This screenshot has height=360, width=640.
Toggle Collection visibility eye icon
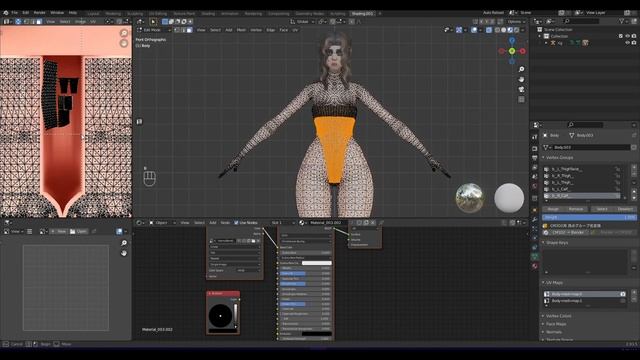[x=628, y=36]
